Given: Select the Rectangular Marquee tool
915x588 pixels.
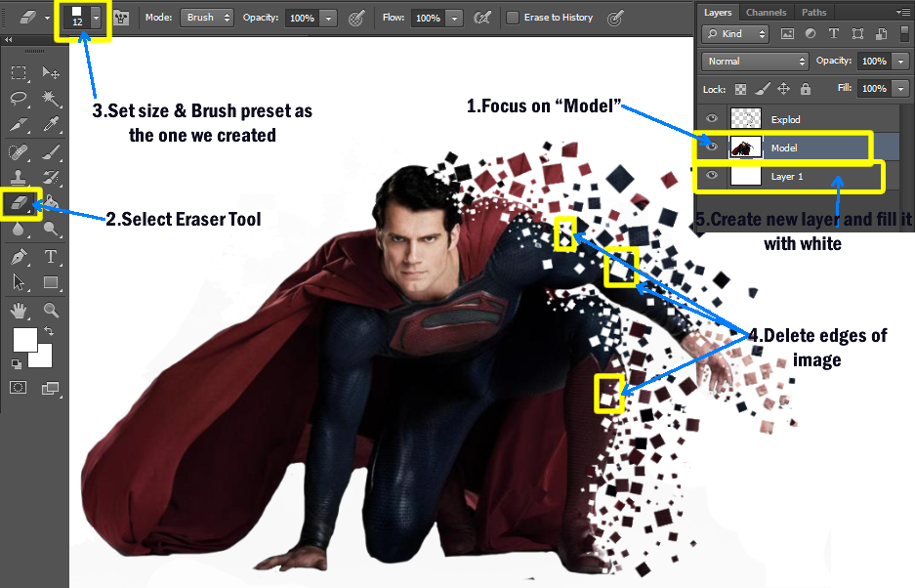Looking at the screenshot, I should (19, 72).
